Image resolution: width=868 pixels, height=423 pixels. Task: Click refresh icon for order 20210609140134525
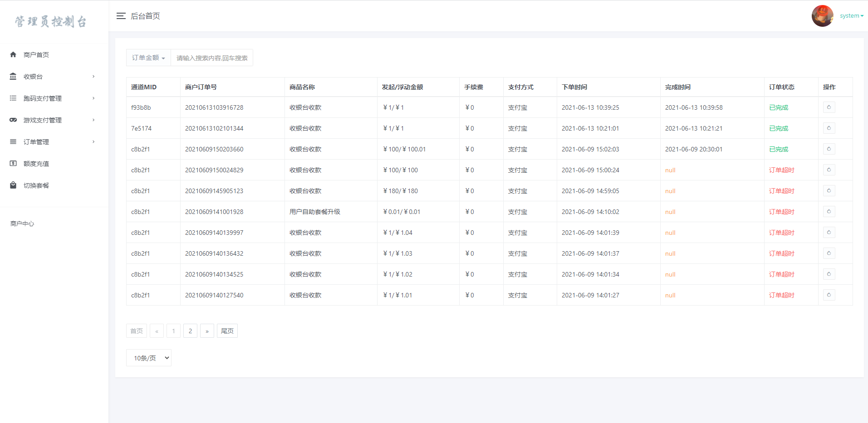pos(829,274)
